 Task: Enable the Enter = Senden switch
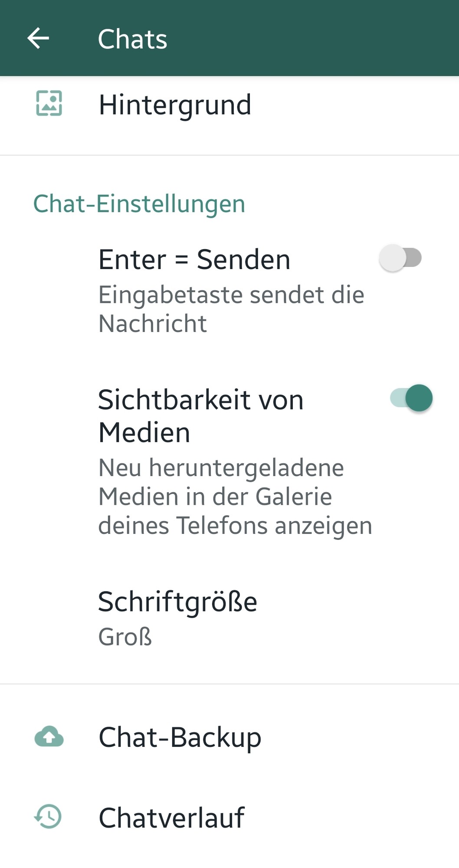tap(400, 258)
